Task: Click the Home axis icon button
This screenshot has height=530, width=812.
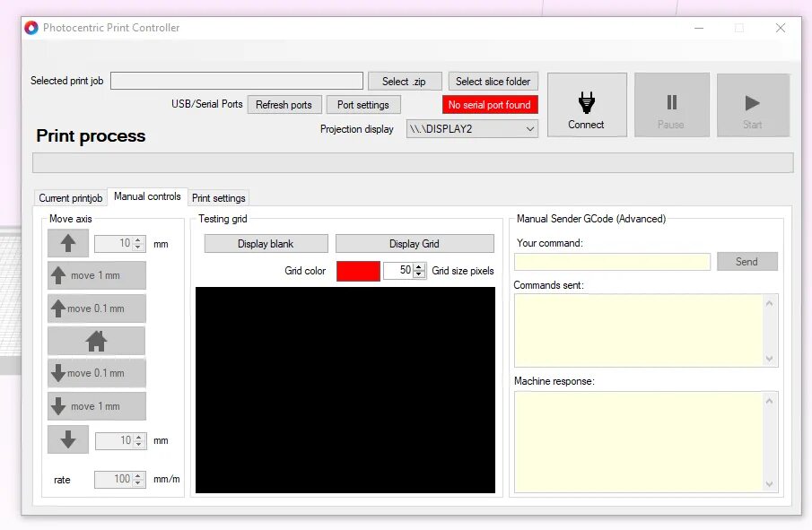Action: (x=96, y=341)
